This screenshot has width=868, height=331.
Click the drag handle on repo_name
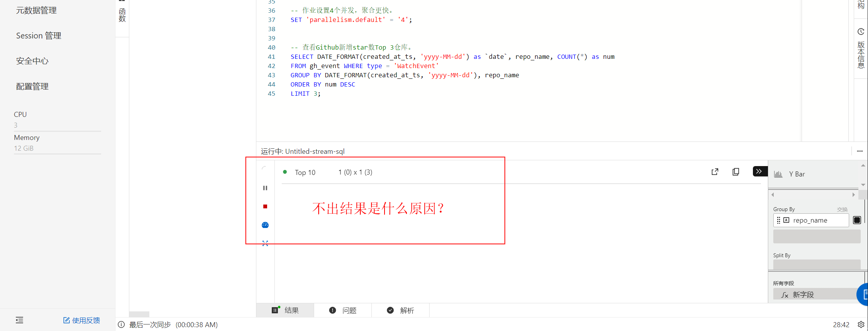click(778, 220)
